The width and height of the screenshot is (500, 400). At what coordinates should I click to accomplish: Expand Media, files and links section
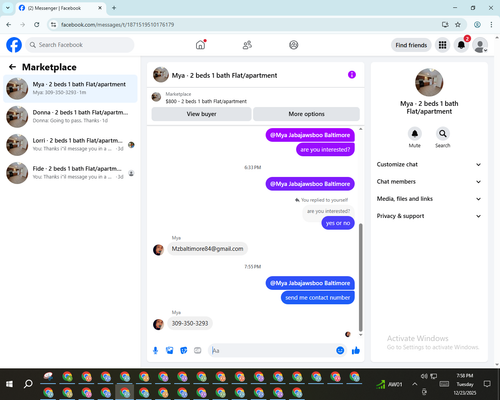(x=429, y=199)
